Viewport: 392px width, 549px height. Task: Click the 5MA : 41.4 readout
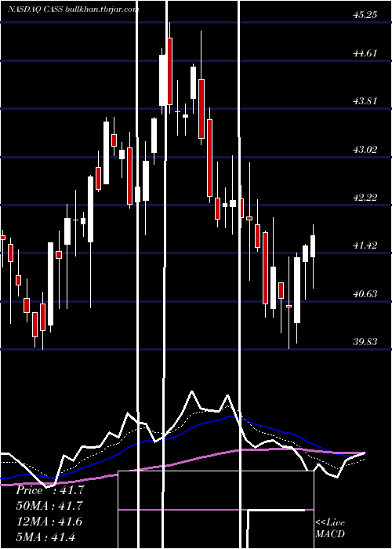pyautogui.click(x=45, y=536)
